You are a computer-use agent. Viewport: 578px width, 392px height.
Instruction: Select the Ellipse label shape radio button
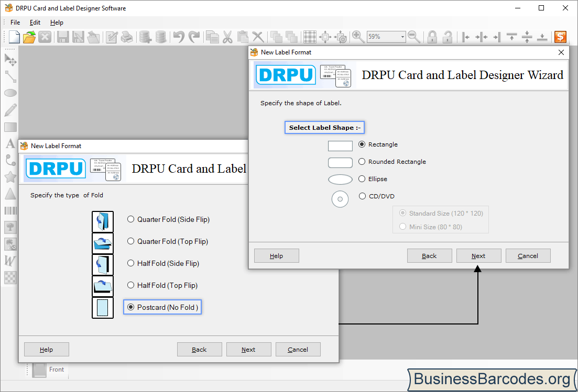coord(362,179)
